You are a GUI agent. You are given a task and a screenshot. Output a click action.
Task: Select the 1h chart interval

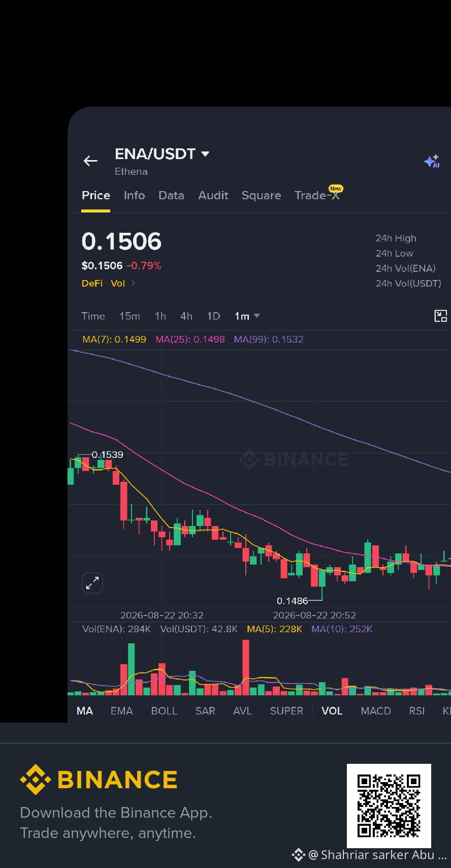click(x=160, y=316)
